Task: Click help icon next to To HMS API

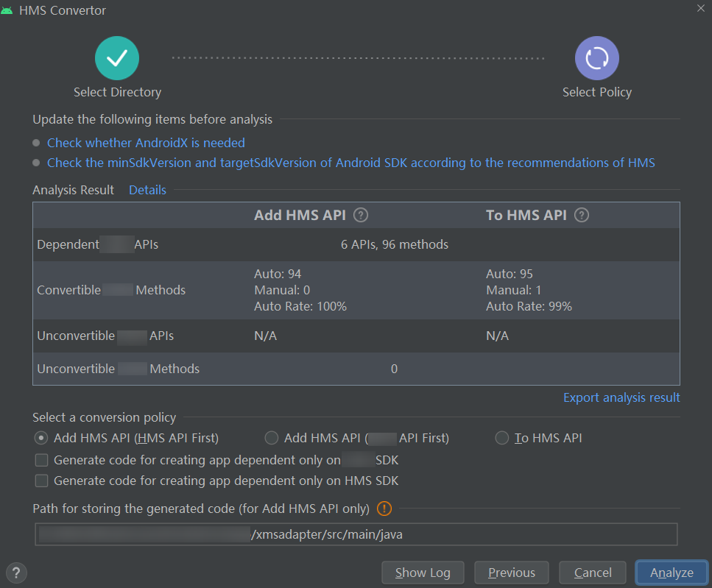Action: click(x=582, y=216)
